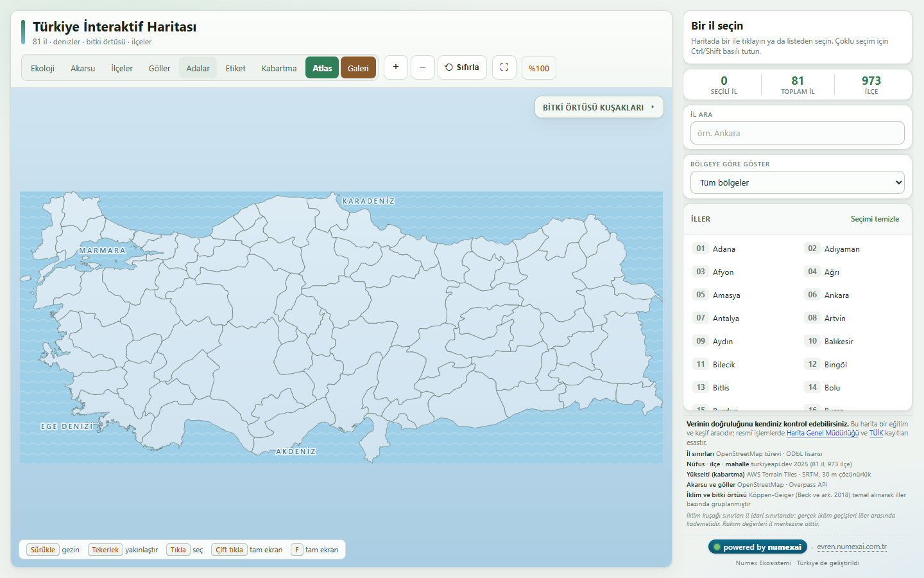
Task: Toggle the Etiket labels layer
Action: tap(235, 68)
